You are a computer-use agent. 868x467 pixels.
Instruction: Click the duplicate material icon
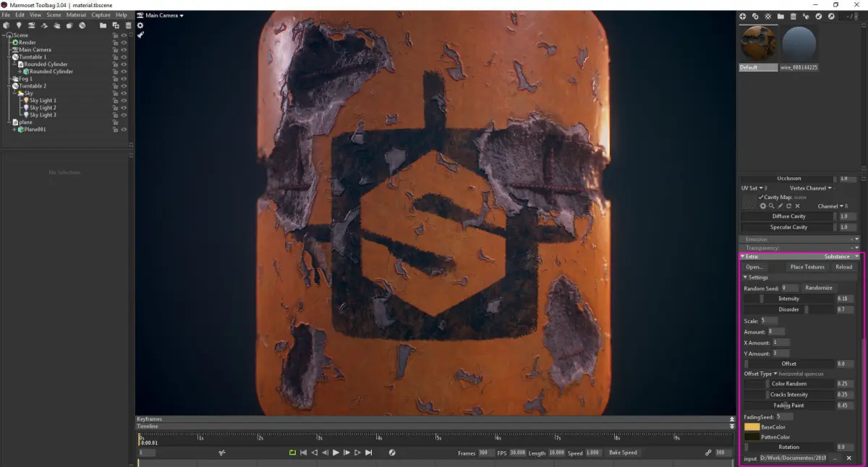[x=755, y=16]
